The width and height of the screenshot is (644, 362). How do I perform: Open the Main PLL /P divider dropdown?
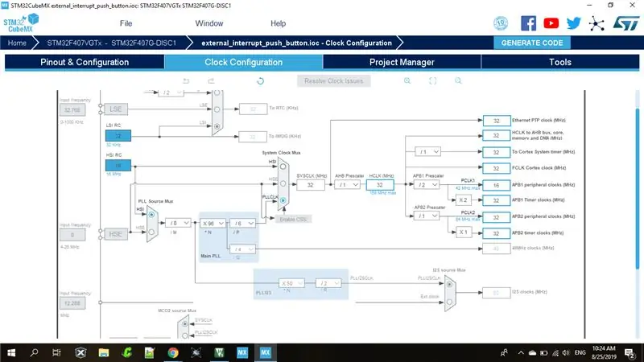[242, 224]
